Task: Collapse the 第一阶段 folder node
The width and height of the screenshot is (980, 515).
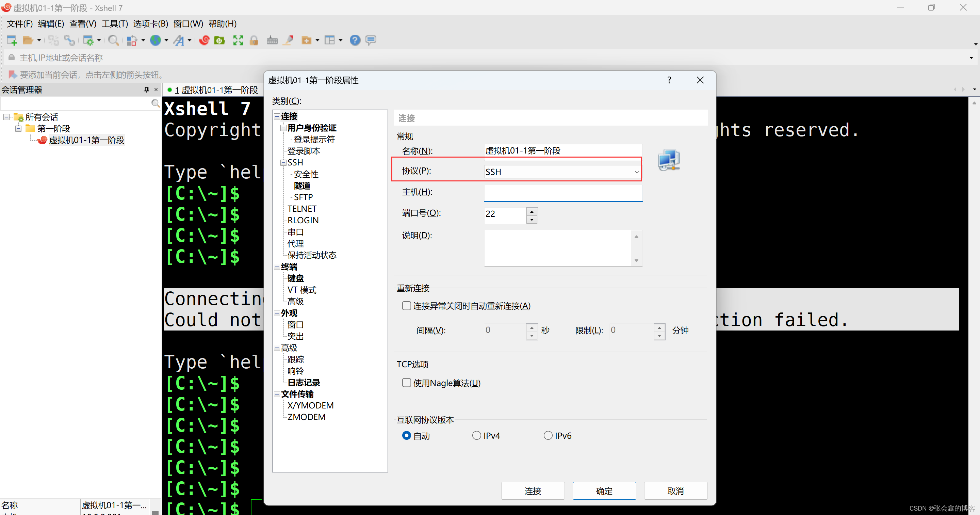Action: click(x=18, y=129)
